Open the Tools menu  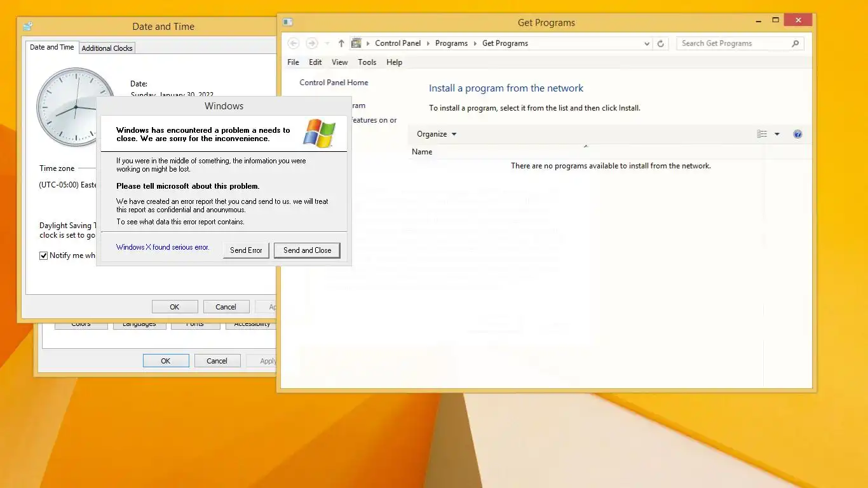367,62
